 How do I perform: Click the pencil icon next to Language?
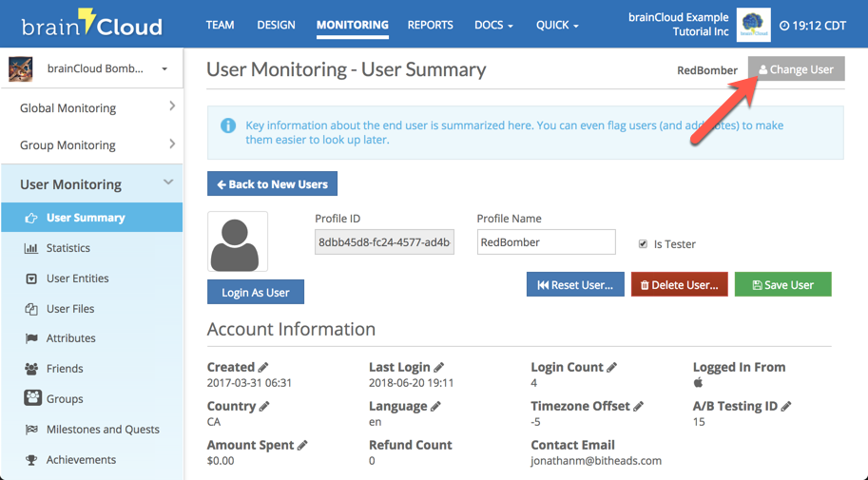[x=435, y=407]
